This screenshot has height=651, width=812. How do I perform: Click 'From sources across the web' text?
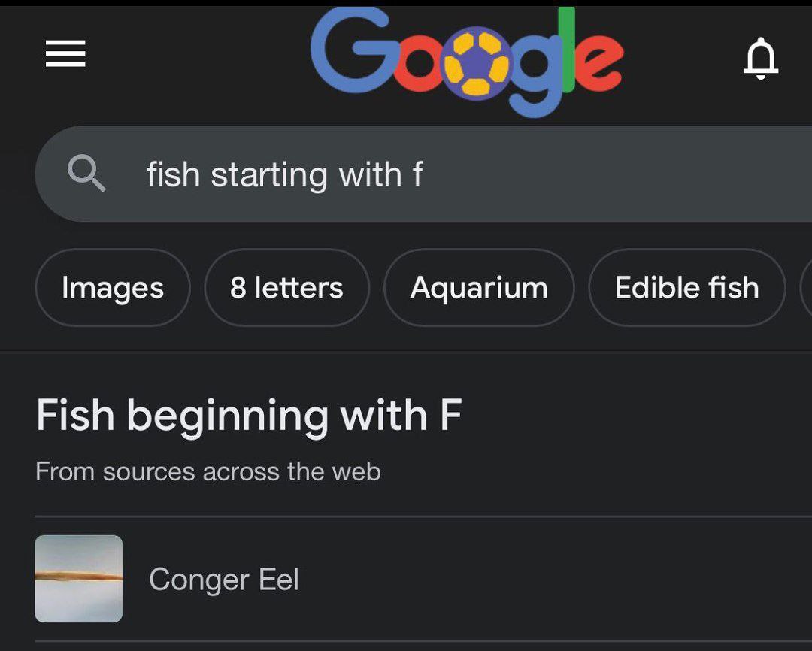208,472
